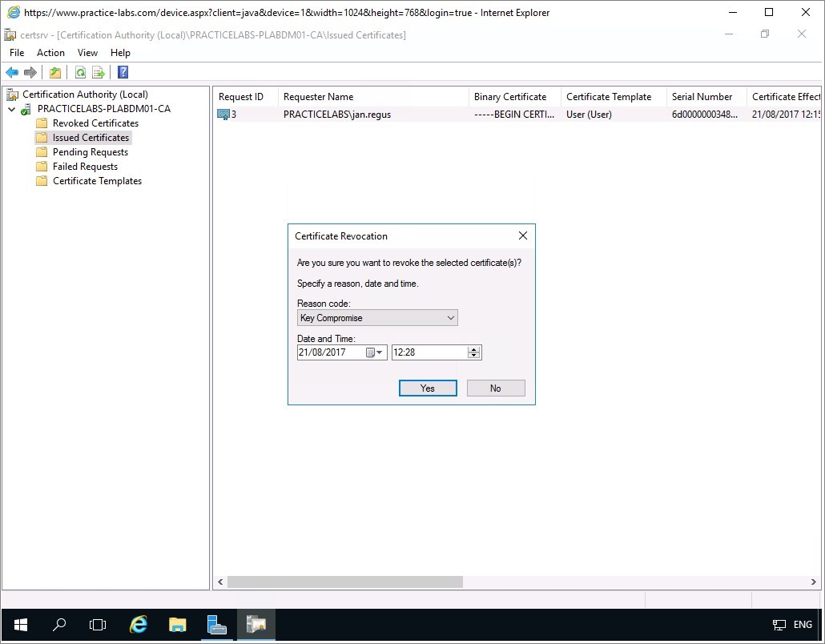The height and width of the screenshot is (644, 825).
Task: Click the network tray icon
Action: tap(779, 625)
